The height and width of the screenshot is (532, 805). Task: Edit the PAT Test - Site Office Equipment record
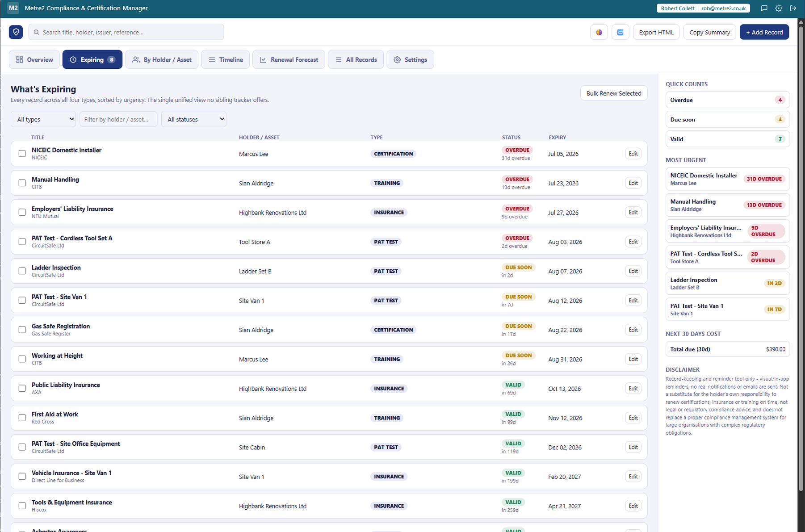(633, 447)
